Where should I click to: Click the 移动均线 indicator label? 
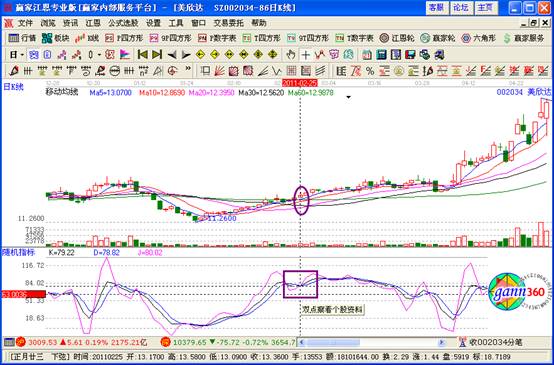(x=61, y=93)
